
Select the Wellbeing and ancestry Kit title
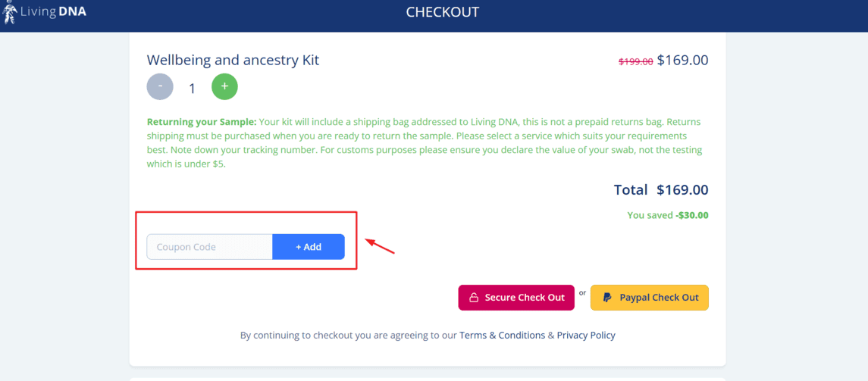point(233,61)
